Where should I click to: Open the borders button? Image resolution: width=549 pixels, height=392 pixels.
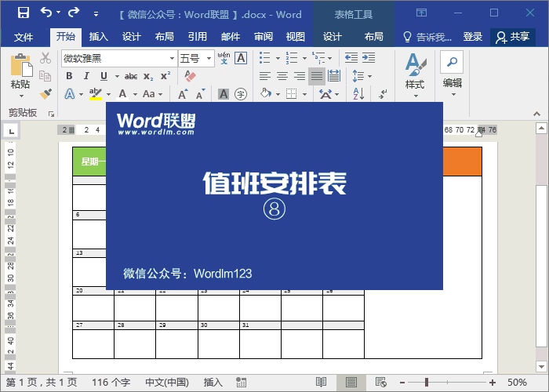click(x=291, y=94)
